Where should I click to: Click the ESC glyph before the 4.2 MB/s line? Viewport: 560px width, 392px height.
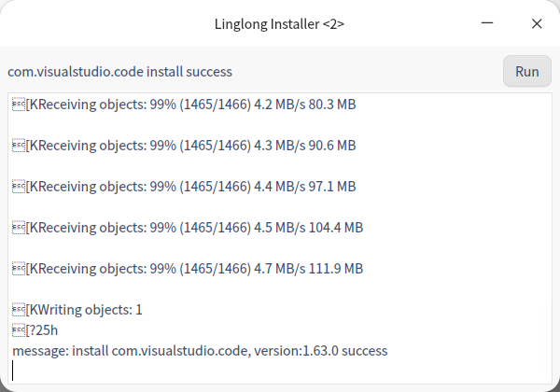[17, 105]
